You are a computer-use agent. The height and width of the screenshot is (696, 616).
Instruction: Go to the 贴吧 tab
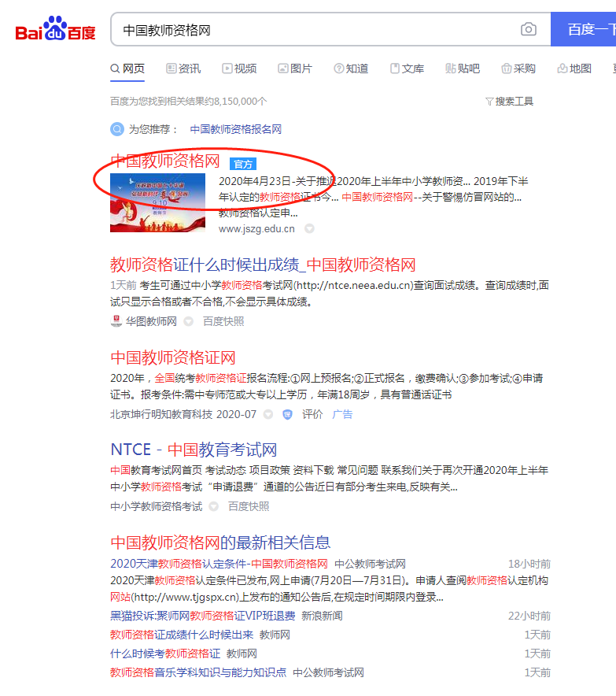click(463, 68)
